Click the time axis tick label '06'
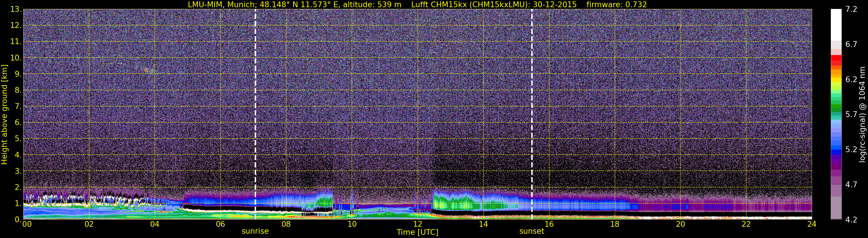This screenshot has width=868, height=238. (x=220, y=224)
